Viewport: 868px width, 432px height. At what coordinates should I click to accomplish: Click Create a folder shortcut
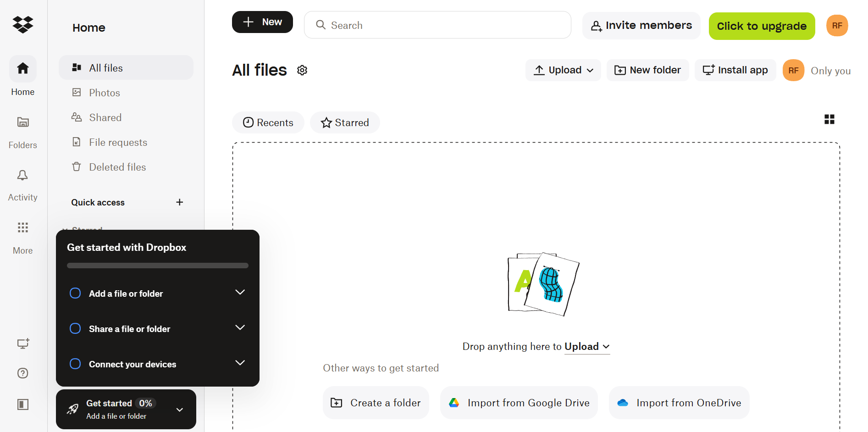[376, 403]
